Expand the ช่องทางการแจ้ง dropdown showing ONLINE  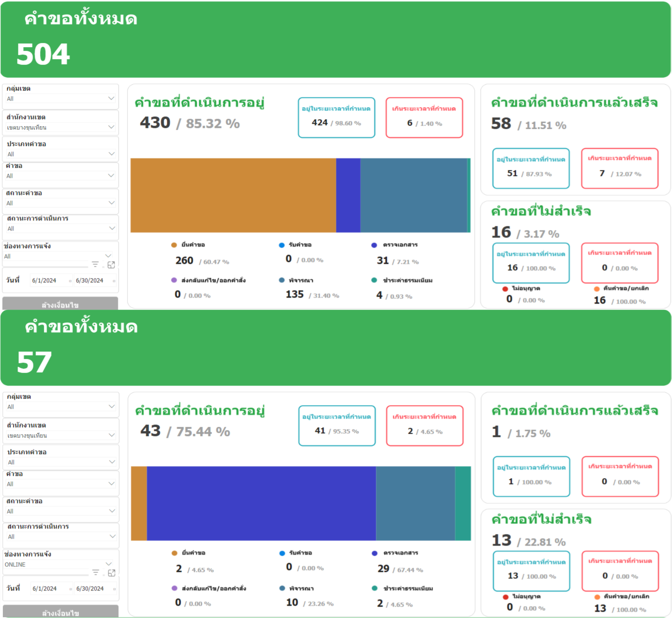click(108, 564)
